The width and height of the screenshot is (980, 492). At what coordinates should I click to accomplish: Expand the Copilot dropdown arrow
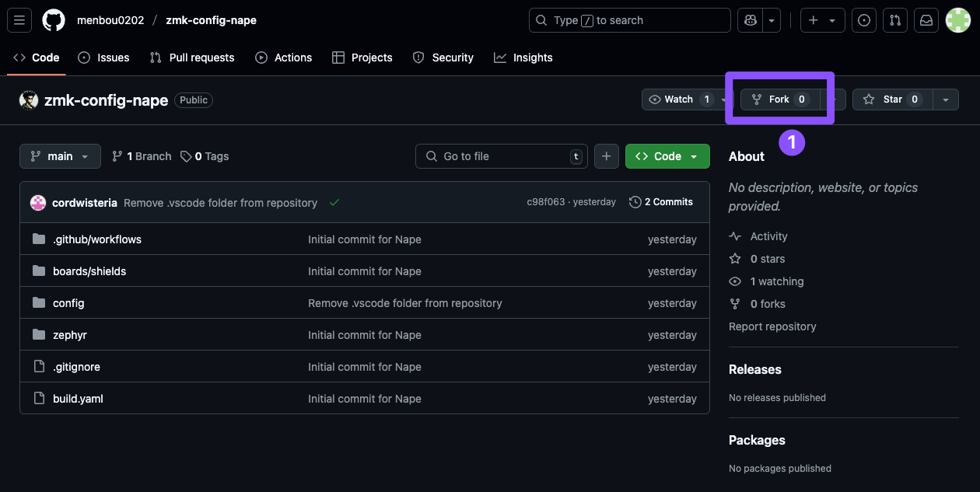coord(772,20)
